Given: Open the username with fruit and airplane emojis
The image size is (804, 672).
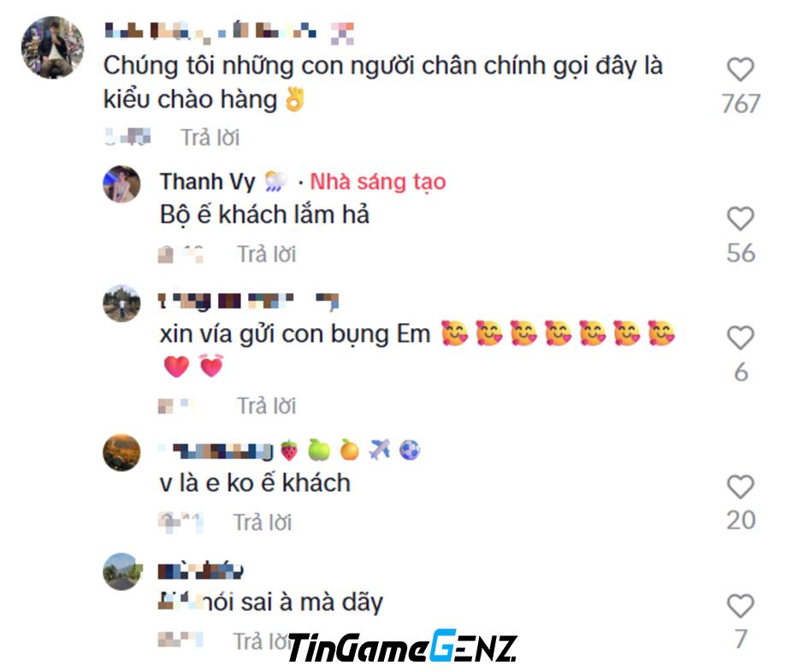Looking at the screenshot, I should tap(290, 451).
